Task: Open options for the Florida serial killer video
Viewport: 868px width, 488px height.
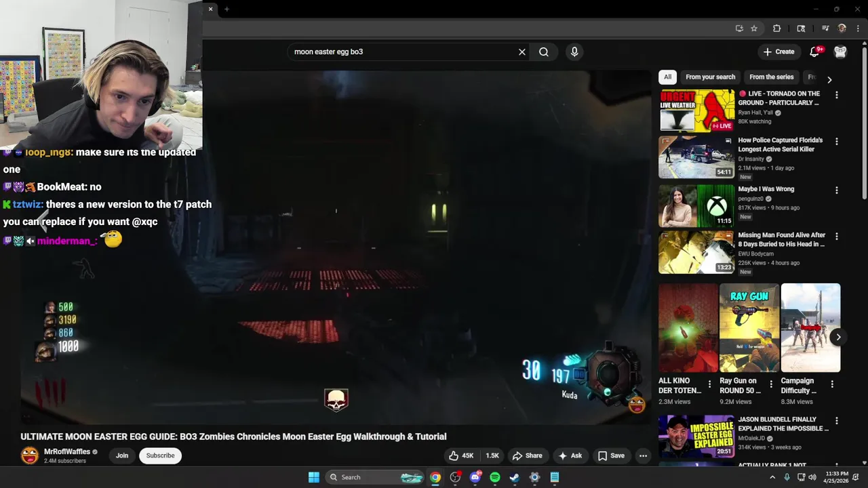Action: 836,142
